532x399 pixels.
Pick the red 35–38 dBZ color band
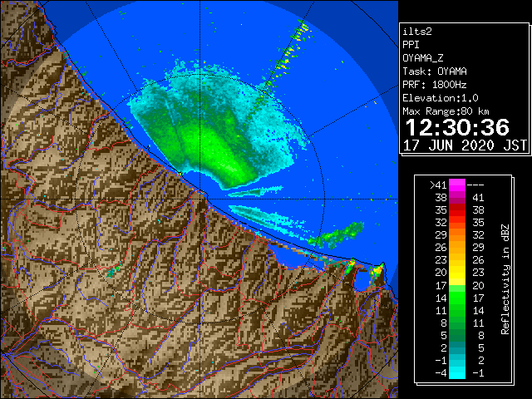(457, 210)
